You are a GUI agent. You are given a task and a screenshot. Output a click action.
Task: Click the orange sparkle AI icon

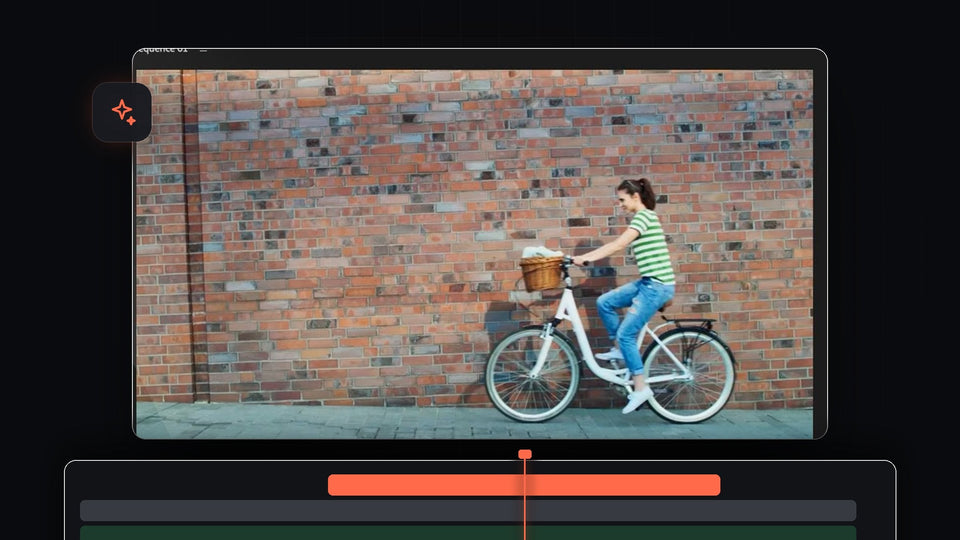pyautogui.click(x=122, y=112)
